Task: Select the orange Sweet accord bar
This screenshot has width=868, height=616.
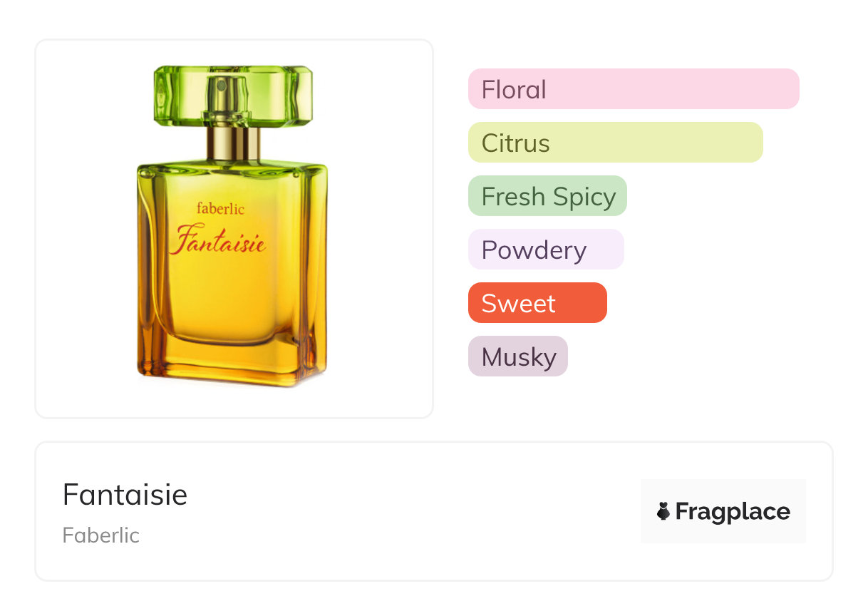Action: pyautogui.click(x=537, y=303)
